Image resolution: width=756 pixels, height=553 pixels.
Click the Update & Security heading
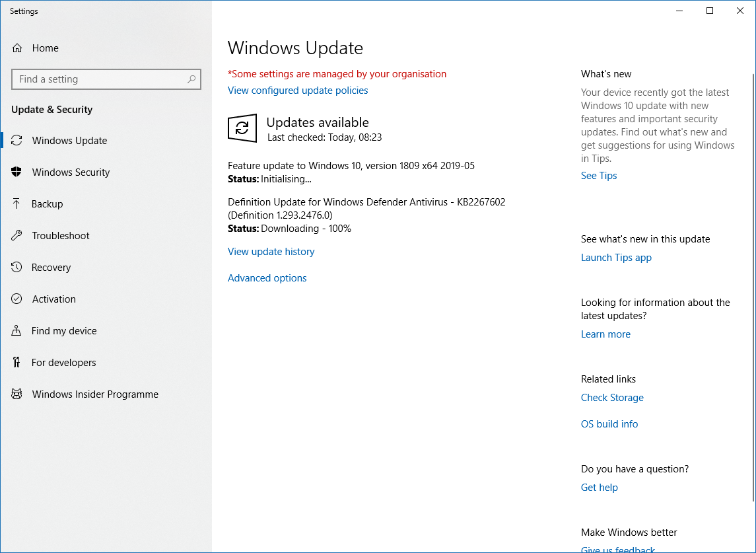(52, 110)
